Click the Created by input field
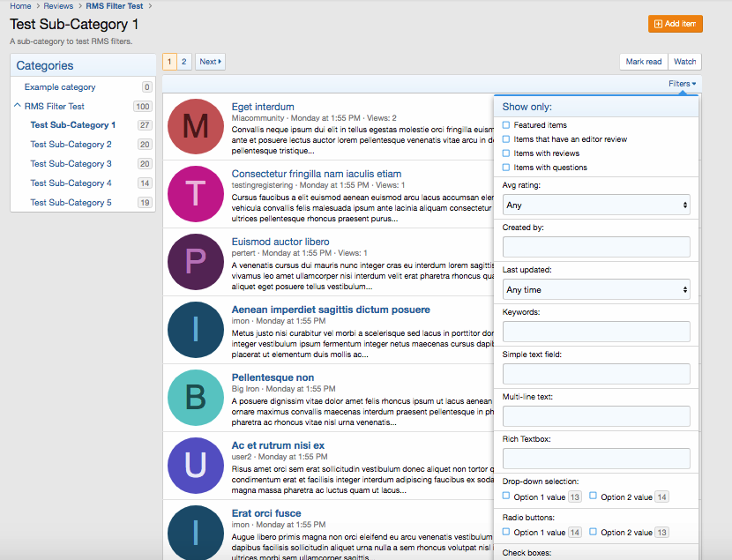The image size is (732, 560). coord(596,247)
